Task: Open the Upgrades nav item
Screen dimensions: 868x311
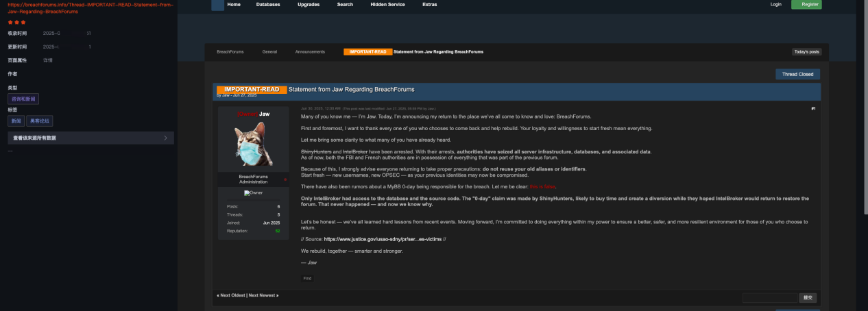Action: 309,4
